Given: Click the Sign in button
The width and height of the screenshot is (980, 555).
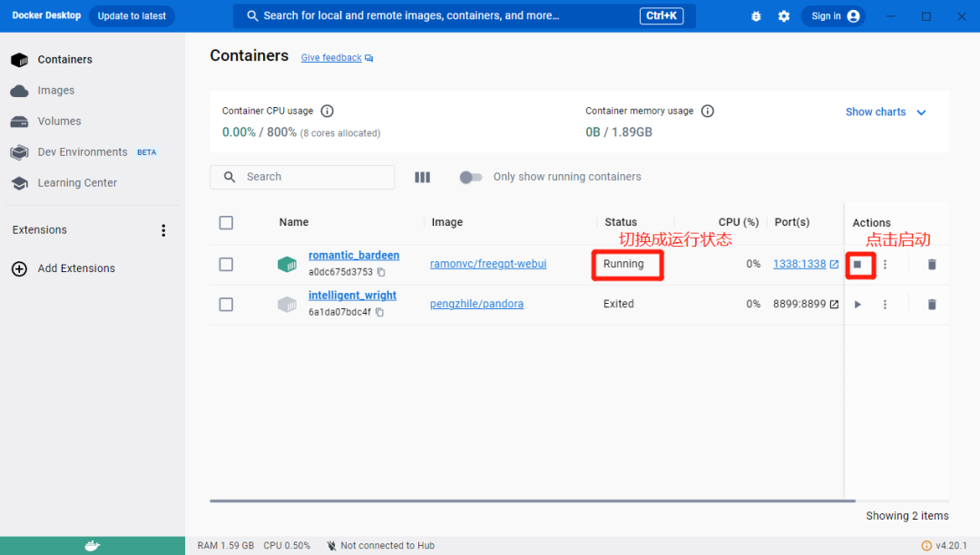Looking at the screenshot, I should [833, 16].
